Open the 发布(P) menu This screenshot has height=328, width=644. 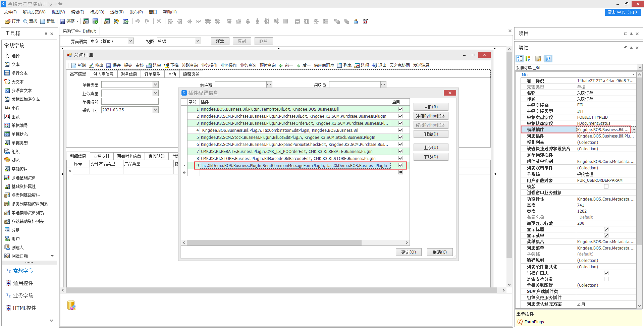point(136,12)
